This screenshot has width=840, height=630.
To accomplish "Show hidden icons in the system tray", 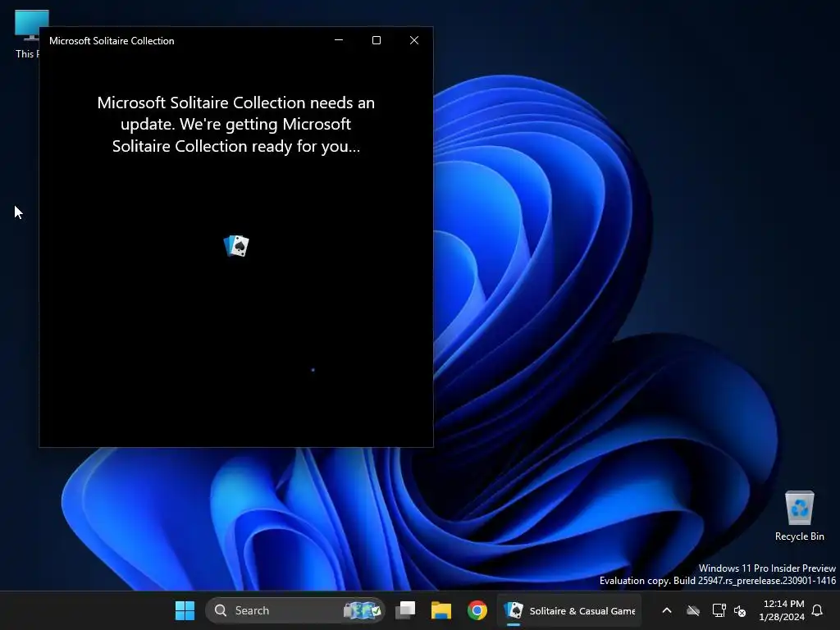I will [x=667, y=610].
